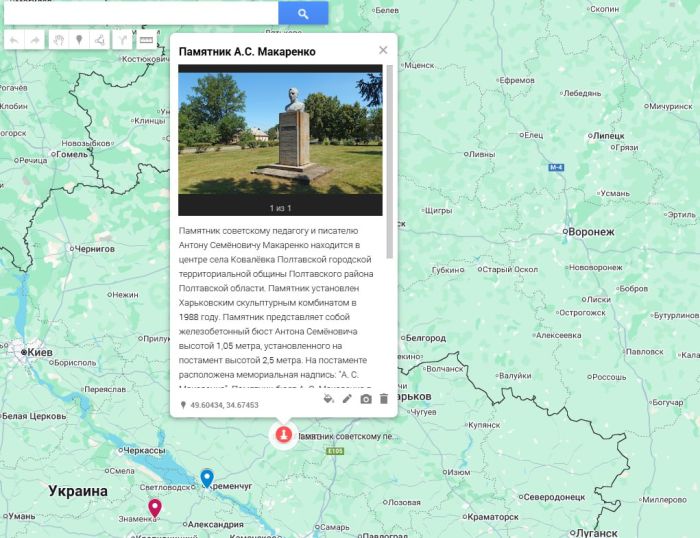Click inside the map search field

tap(140, 13)
